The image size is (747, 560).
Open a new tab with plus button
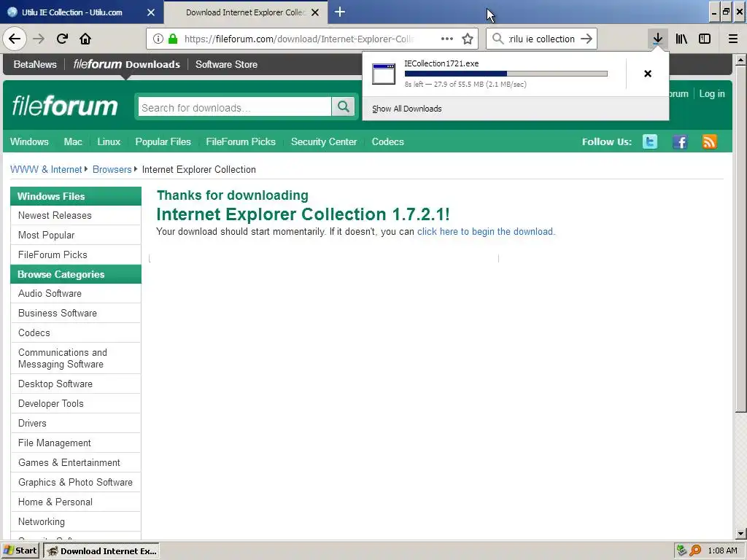[x=340, y=12]
